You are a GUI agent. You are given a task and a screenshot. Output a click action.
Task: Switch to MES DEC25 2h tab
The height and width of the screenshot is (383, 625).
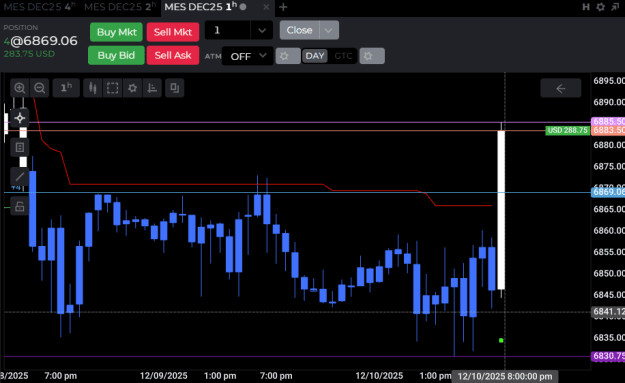point(120,7)
